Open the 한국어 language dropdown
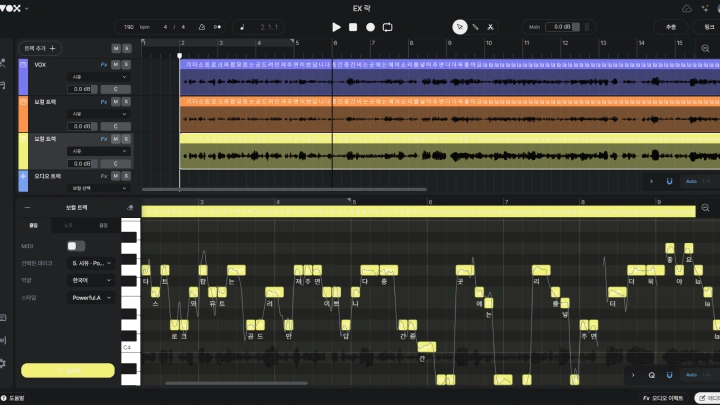Viewport: 720px width, 405px height. [x=91, y=280]
